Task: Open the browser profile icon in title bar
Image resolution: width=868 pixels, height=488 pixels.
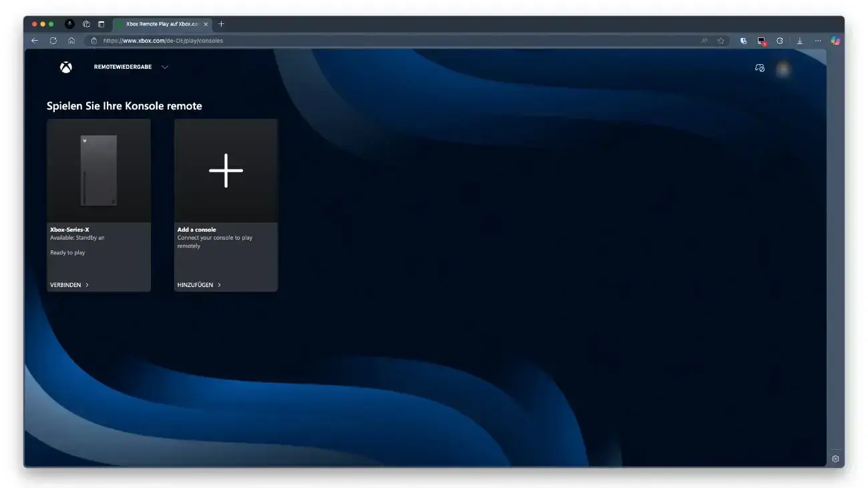Action: pyautogui.click(x=70, y=24)
